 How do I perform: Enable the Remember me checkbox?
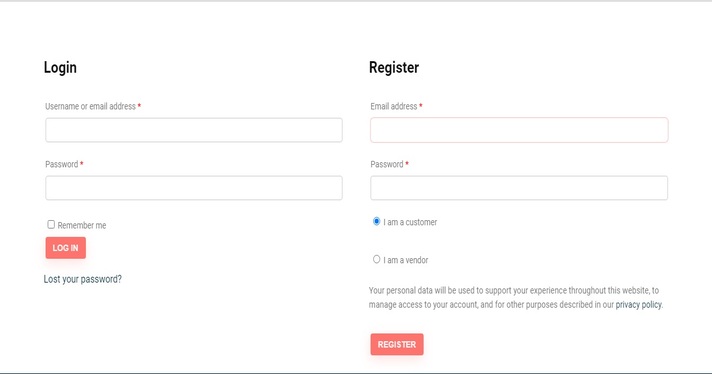tap(51, 225)
